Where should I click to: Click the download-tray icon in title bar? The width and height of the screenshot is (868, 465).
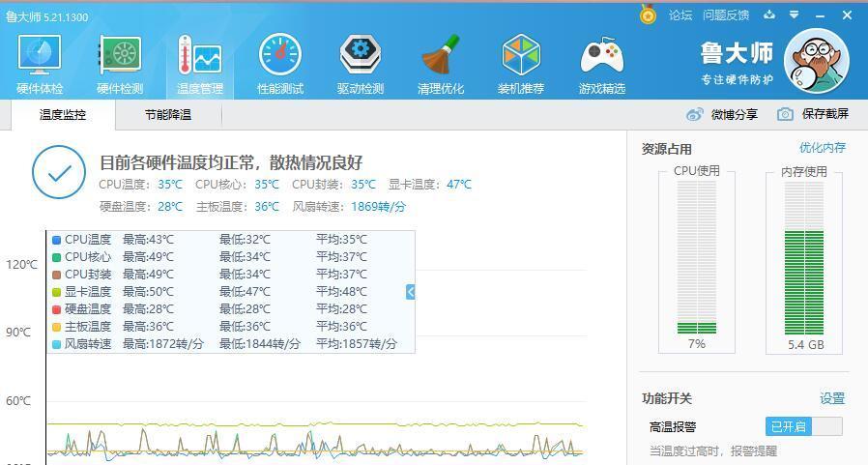tap(768, 15)
